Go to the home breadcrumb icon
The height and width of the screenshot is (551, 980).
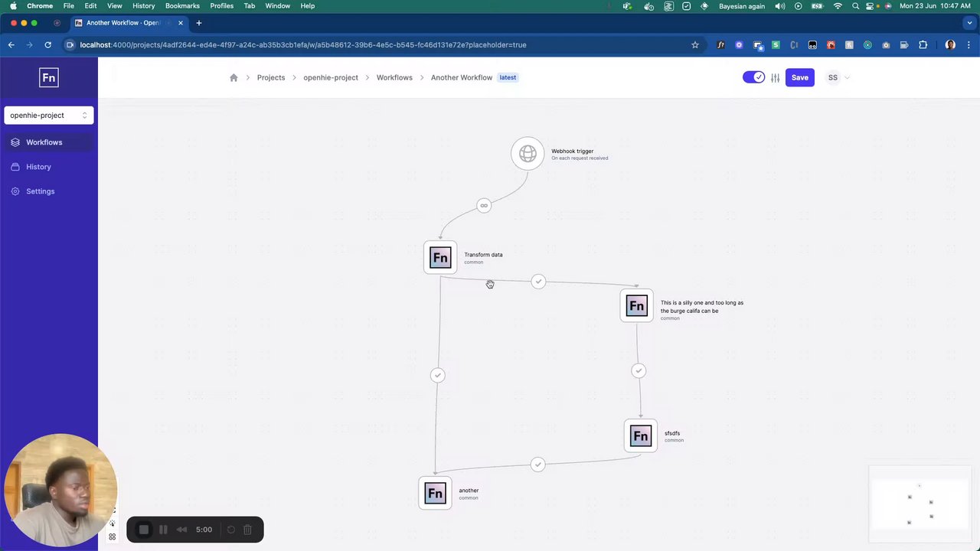(234, 77)
